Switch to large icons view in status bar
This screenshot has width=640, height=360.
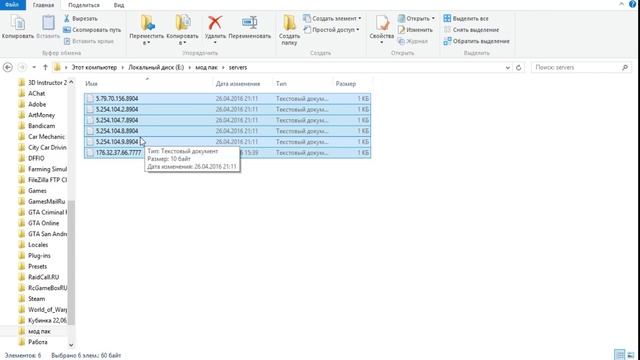pyautogui.click(x=631, y=355)
